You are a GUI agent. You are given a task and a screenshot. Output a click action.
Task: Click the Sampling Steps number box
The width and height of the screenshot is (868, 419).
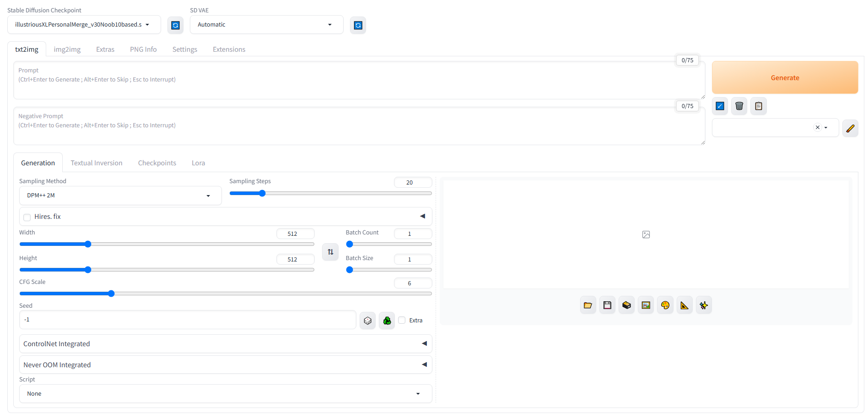(413, 182)
